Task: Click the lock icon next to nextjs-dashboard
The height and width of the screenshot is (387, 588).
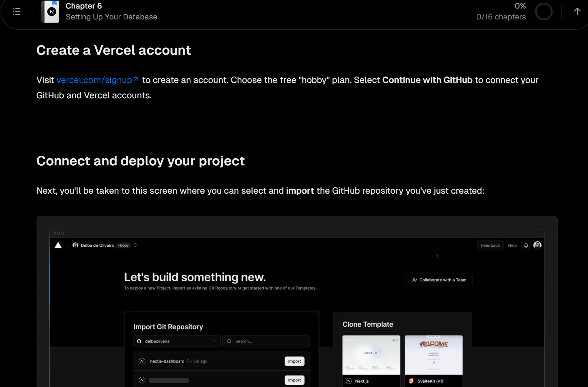Action: point(188,361)
